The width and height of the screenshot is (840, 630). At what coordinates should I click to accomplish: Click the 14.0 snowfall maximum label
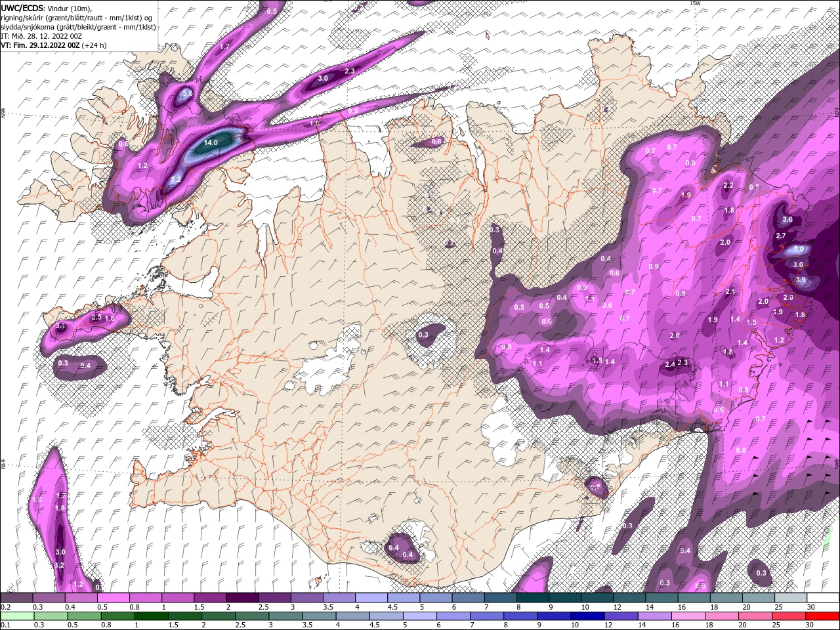click(x=211, y=142)
